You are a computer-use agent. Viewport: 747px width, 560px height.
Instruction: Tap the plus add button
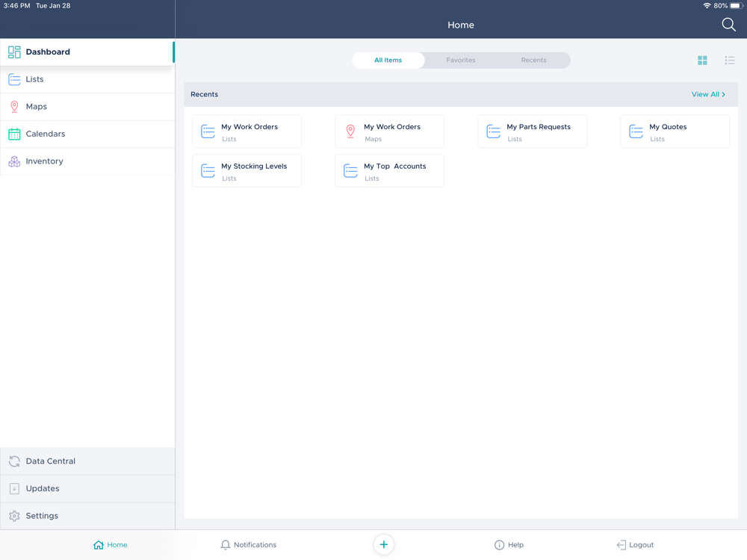(x=383, y=544)
